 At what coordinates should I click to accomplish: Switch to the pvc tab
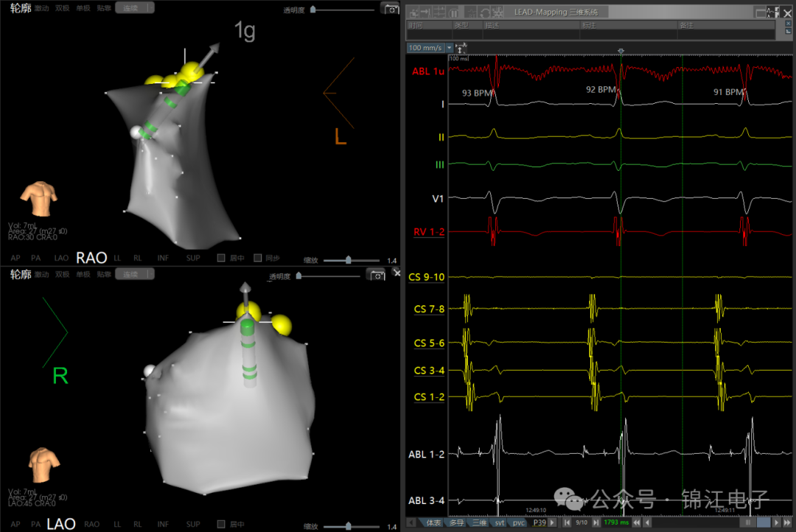tap(518, 522)
